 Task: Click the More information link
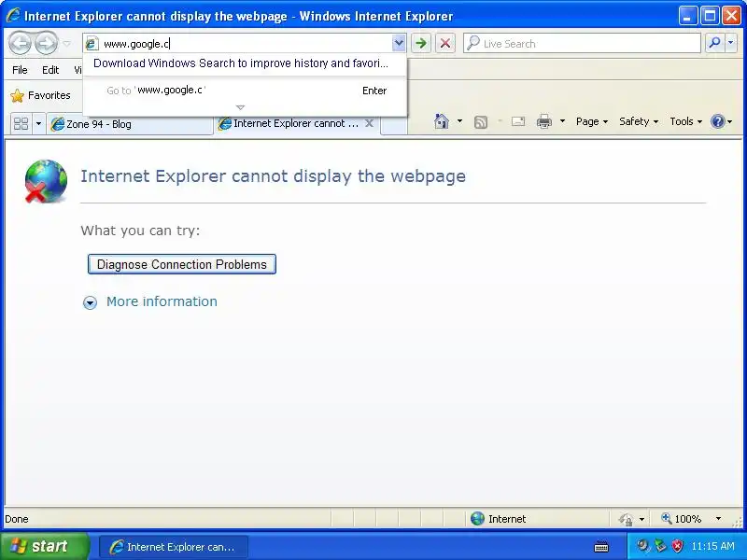point(162,301)
